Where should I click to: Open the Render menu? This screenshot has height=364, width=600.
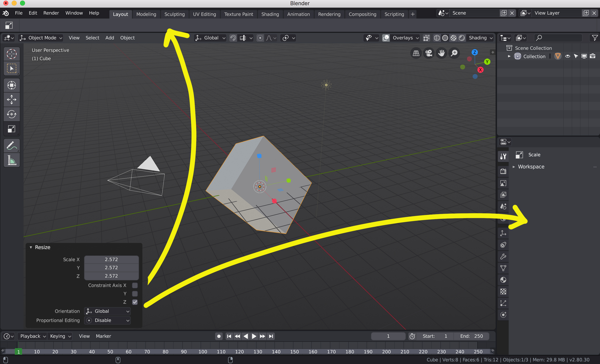pyautogui.click(x=51, y=13)
